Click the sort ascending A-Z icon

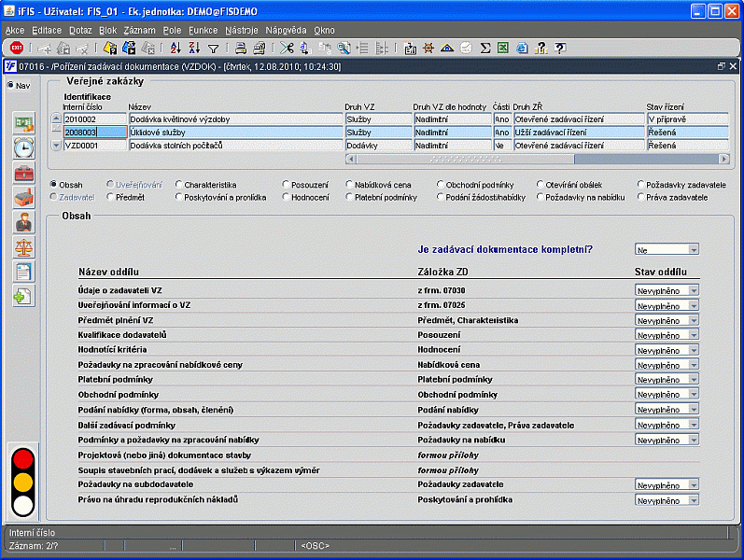click(x=175, y=48)
